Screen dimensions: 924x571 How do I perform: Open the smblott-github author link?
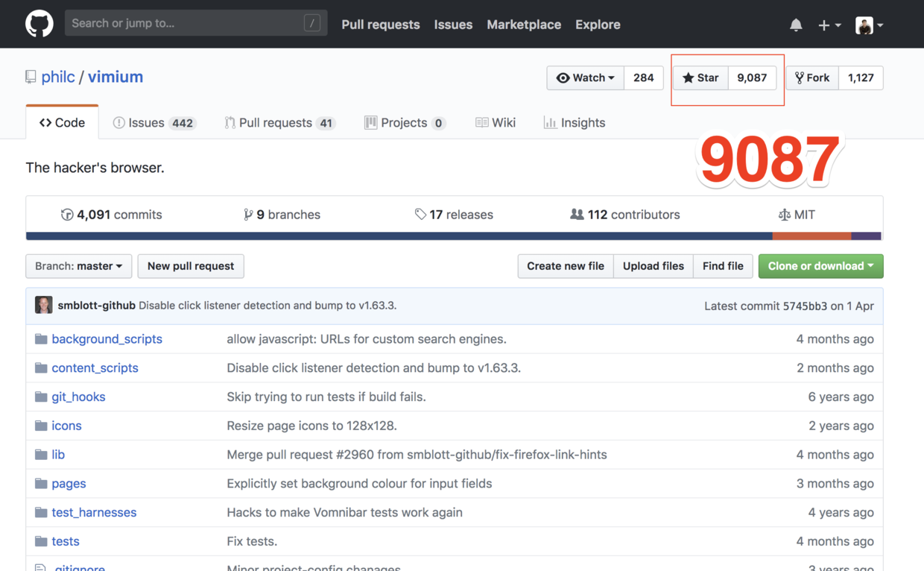[97, 306]
